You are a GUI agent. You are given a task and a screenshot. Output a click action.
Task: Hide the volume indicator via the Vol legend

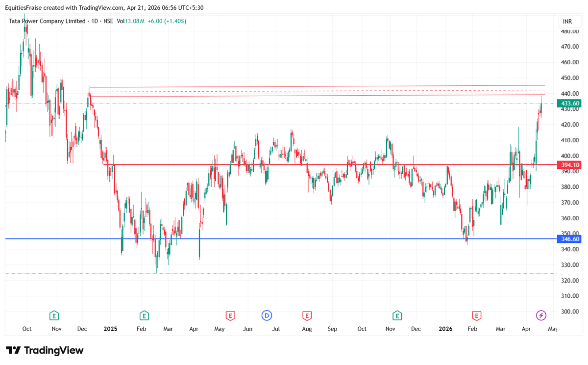coord(121,21)
